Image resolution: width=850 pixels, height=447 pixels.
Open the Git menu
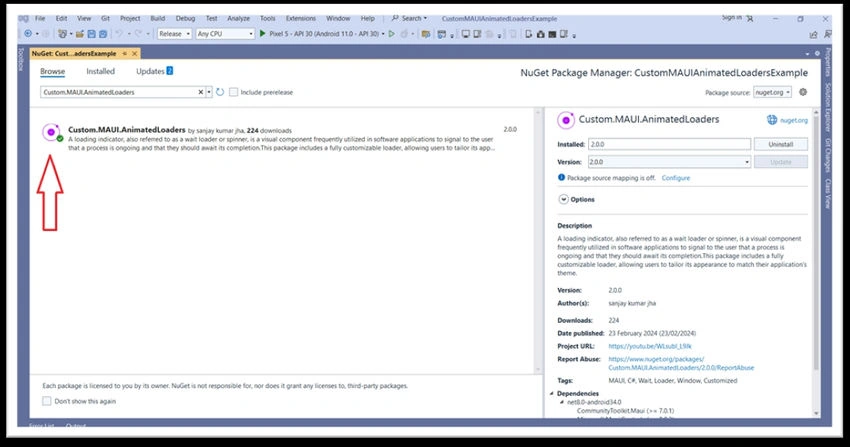(x=105, y=18)
